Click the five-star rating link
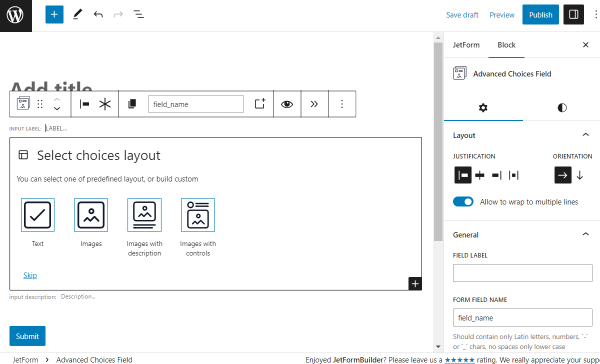 tap(460, 360)
